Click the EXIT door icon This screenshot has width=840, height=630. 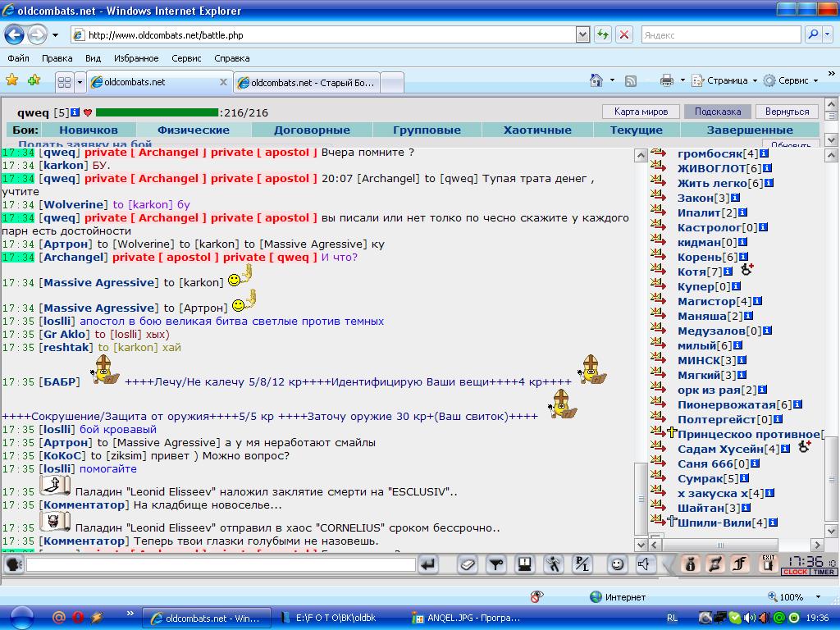768,564
